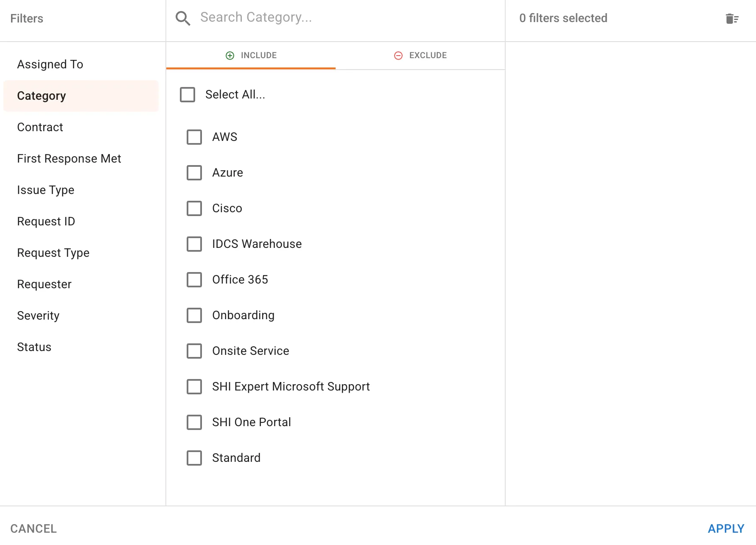Cancel the filter dialog
The image size is (756, 545).
click(x=34, y=528)
